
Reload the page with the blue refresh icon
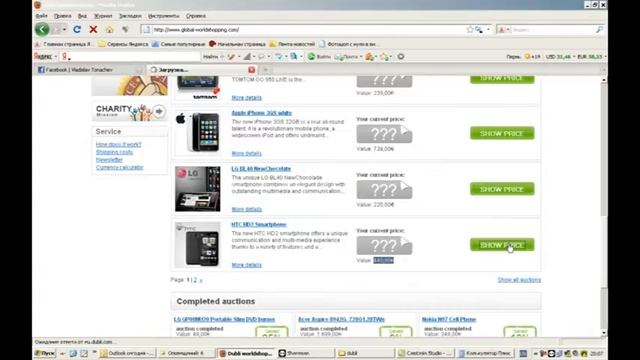77,29
